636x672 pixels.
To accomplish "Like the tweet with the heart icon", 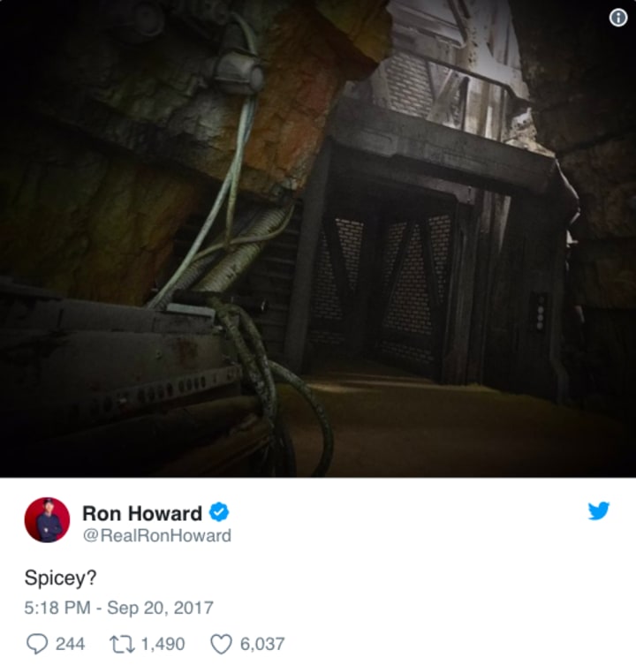I will 221,644.
